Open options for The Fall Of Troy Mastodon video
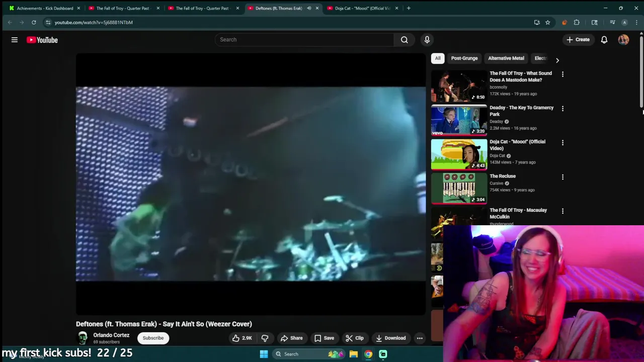 pyautogui.click(x=562, y=74)
